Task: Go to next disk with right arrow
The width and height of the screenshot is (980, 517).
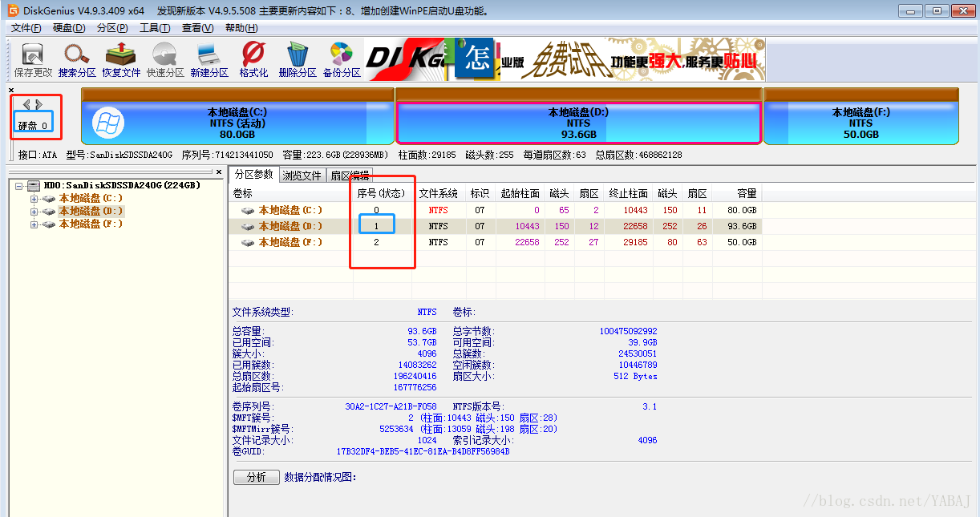Action: click(38, 104)
